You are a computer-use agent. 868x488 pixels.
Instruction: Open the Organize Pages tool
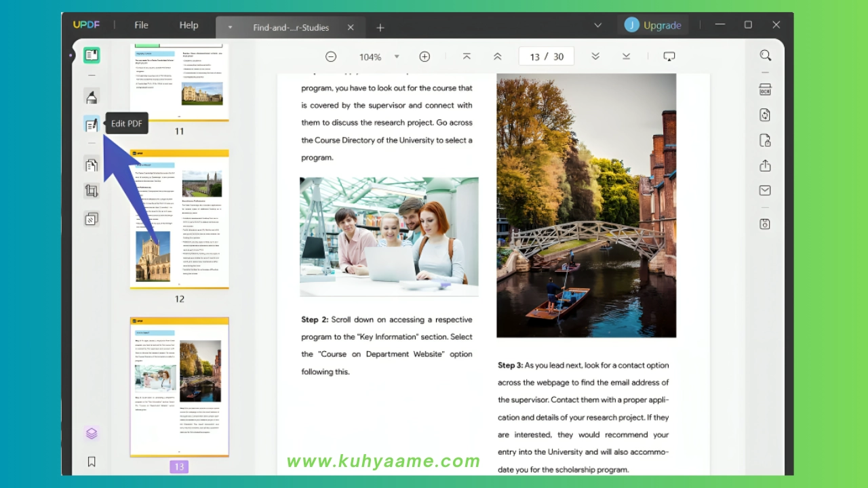click(x=92, y=164)
